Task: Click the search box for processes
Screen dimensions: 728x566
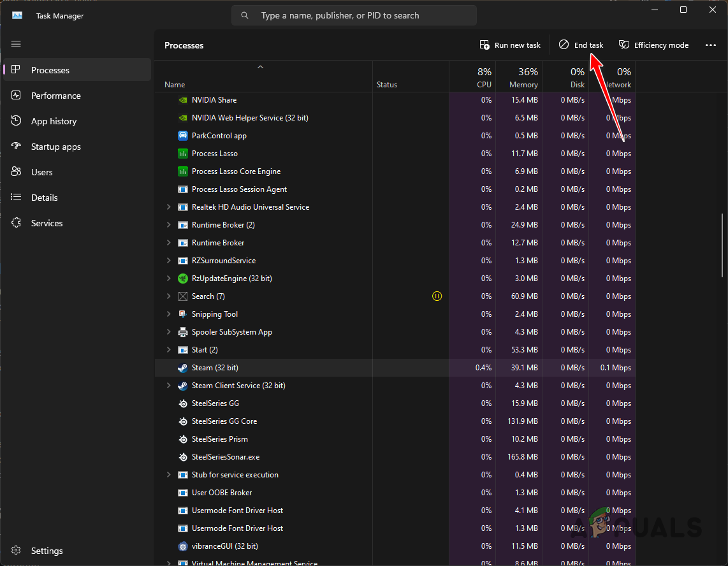Action: [354, 15]
